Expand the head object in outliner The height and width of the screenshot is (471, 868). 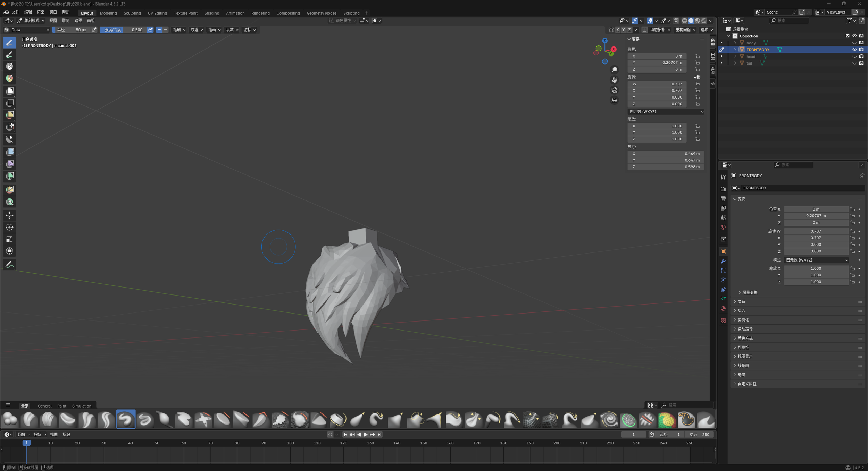tap(735, 57)
